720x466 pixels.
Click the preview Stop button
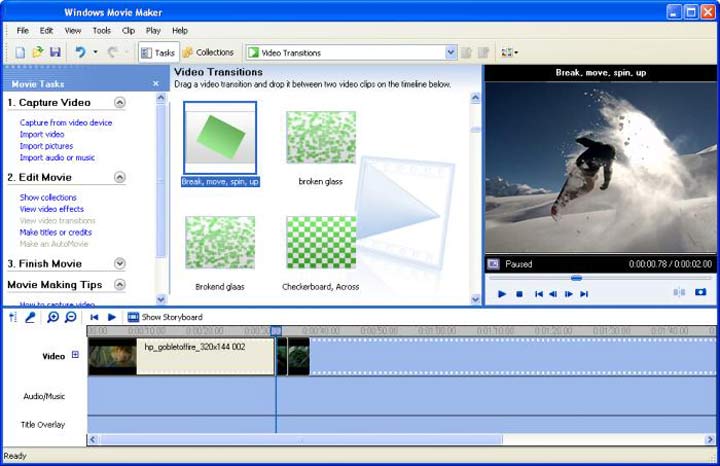click(519, 294)
